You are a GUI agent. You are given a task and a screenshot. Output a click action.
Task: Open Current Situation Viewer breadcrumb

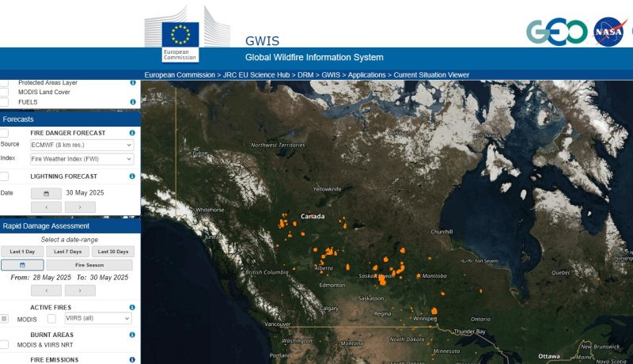pyautogui.click(x=431, y=74)
